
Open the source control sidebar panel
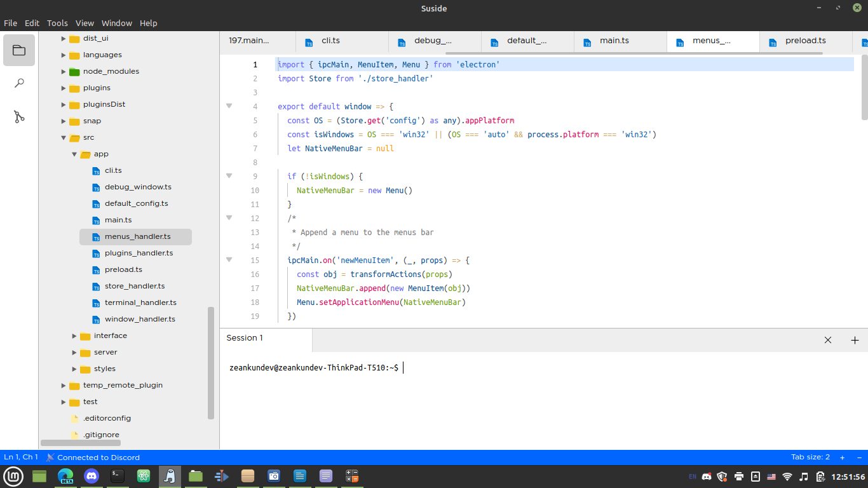pos(18,116)
